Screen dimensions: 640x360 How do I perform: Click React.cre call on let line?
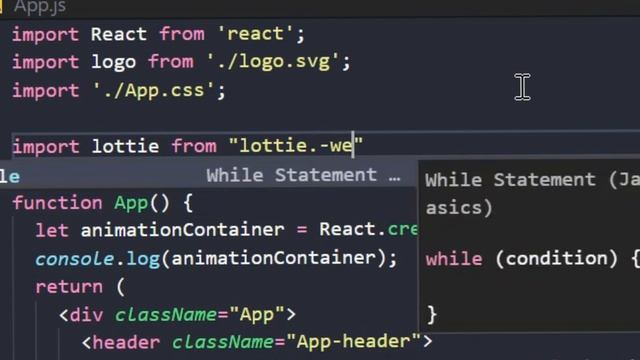368,230
